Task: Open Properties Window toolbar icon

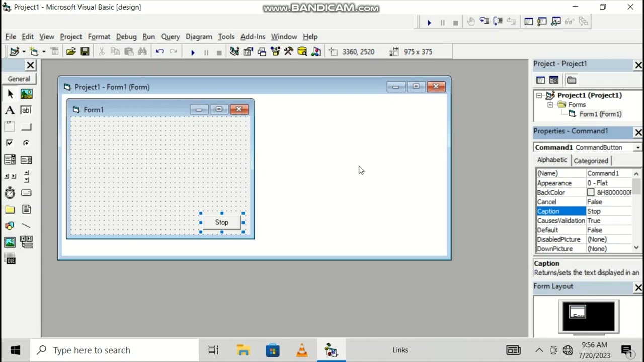Action: [248, 52]
